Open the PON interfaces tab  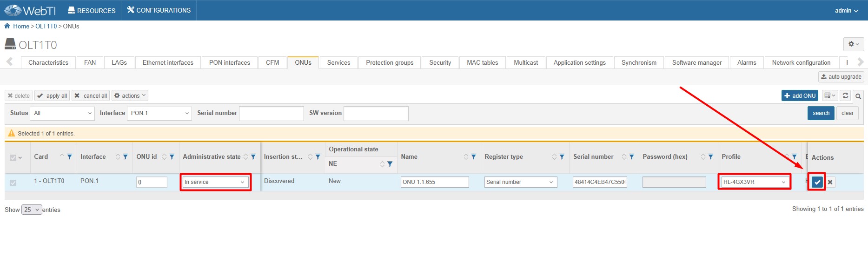pyautogui.click(x=229, y=62)
